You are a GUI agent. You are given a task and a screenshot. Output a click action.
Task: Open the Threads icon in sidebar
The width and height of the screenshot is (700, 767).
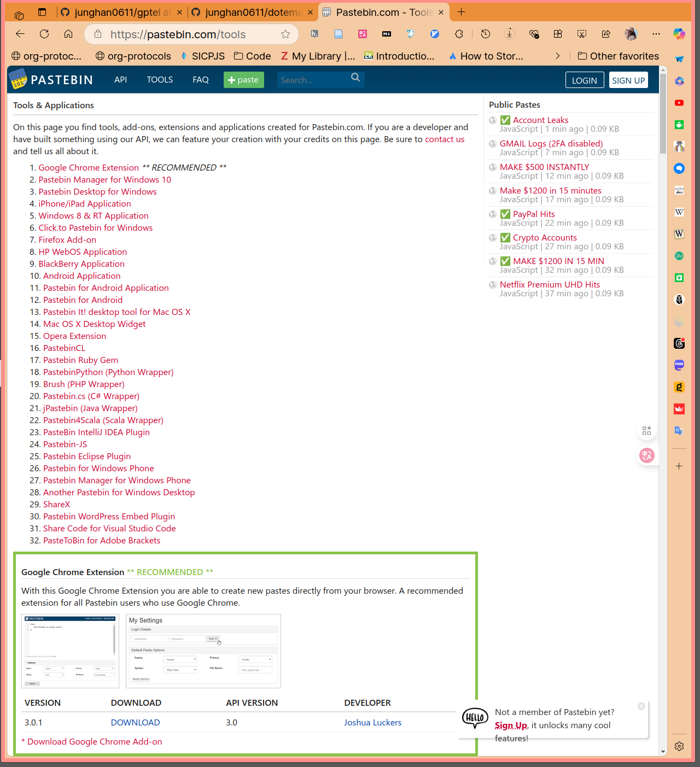click(x=679, y=343)
